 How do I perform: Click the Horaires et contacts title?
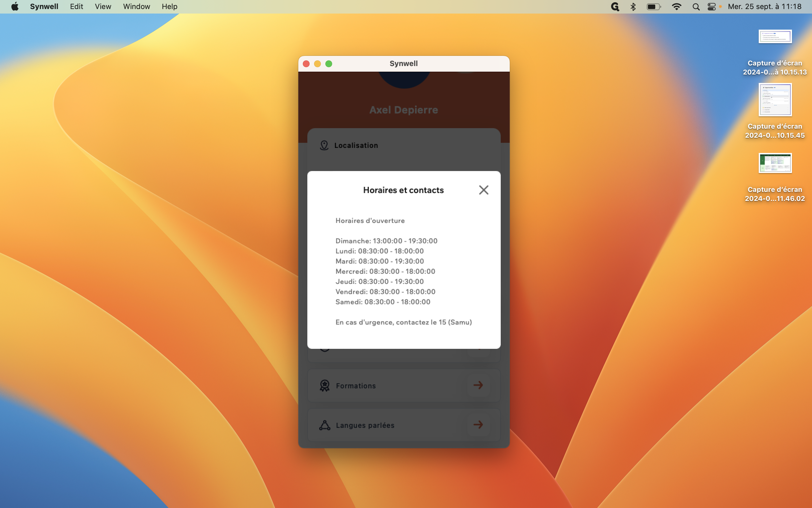pyautogui.click(x=403, y=190)
